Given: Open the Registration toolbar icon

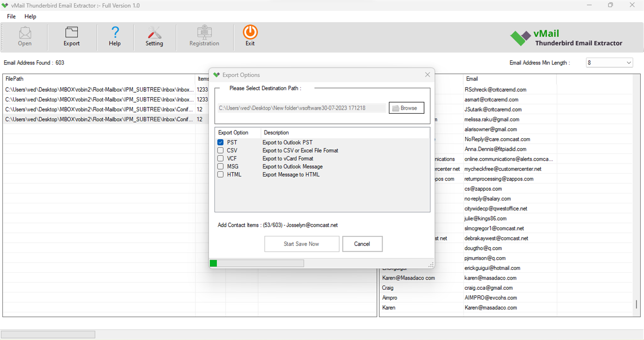Looking at the screenshot, I should point(204,36).
